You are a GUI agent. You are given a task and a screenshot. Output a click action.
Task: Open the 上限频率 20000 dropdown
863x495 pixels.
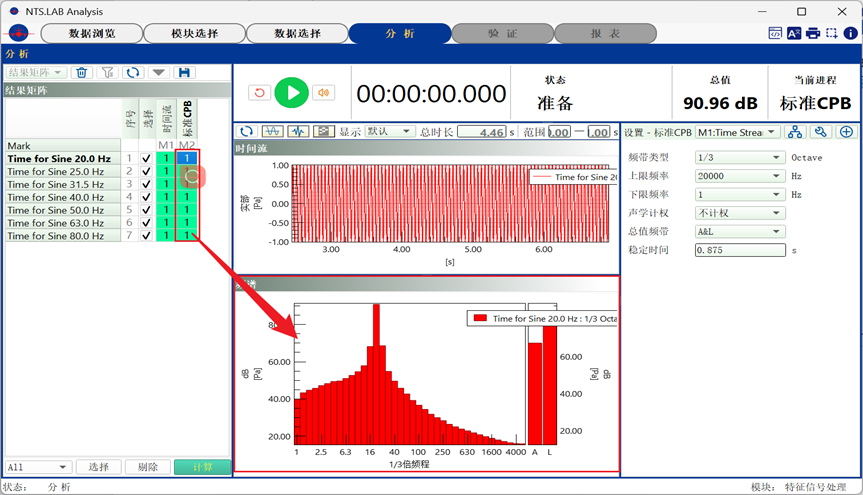tap(739, 176)
